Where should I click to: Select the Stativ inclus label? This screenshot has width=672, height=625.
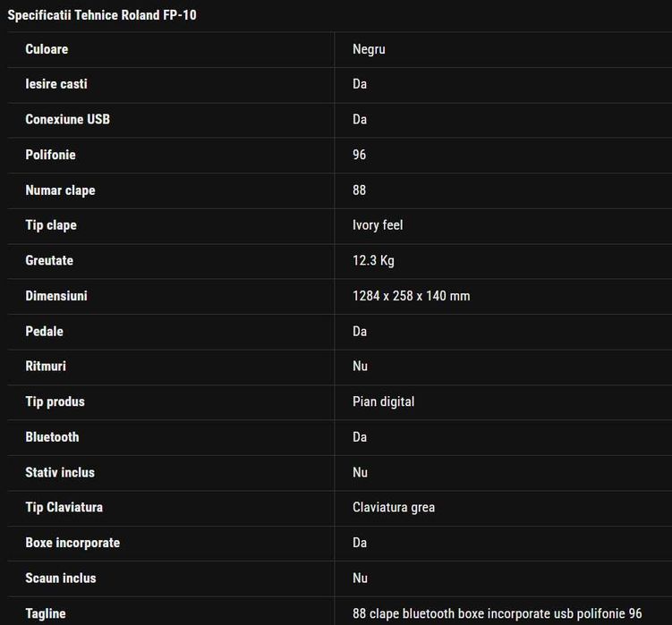(60, 472)
